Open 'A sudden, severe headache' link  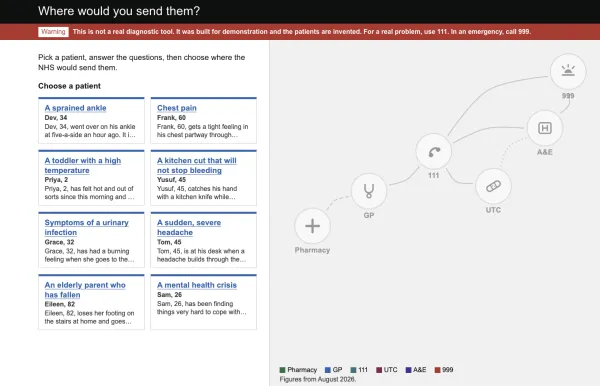coord(189,227)
